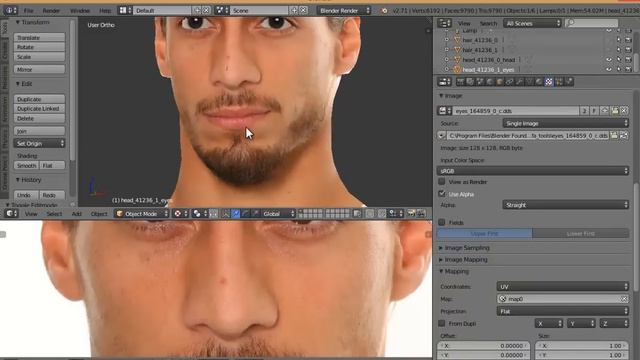Screen dimensions: 640x360
Task: Toggle visibility eye for head_41236_1_eyes
Action: (609, 69)
